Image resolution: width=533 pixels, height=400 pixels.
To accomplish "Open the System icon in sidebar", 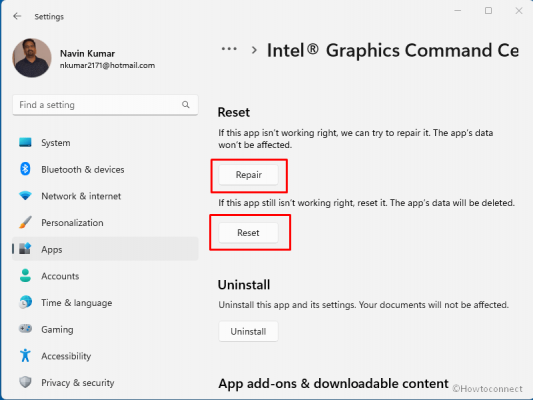I will coord(25,142).
